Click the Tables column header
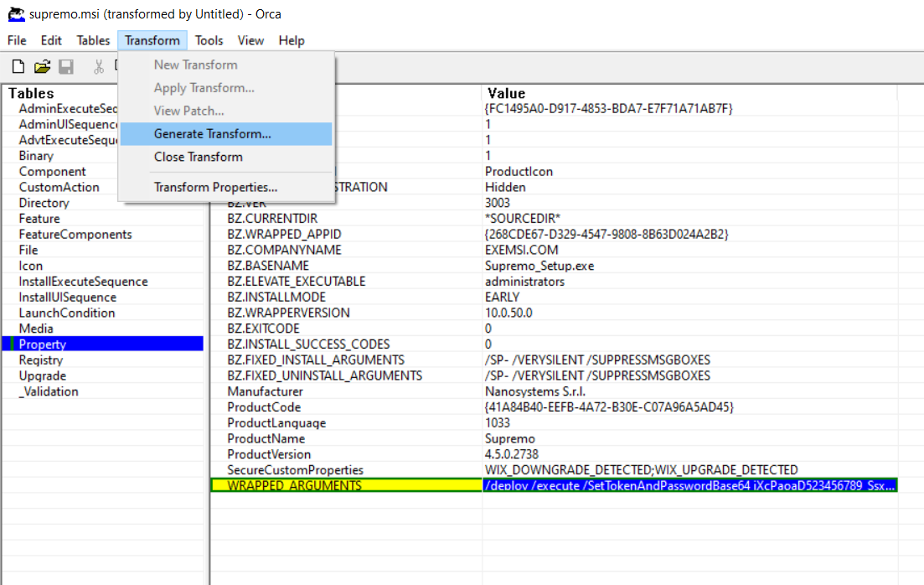Viewport: 924px width, 585px height. 31,93
